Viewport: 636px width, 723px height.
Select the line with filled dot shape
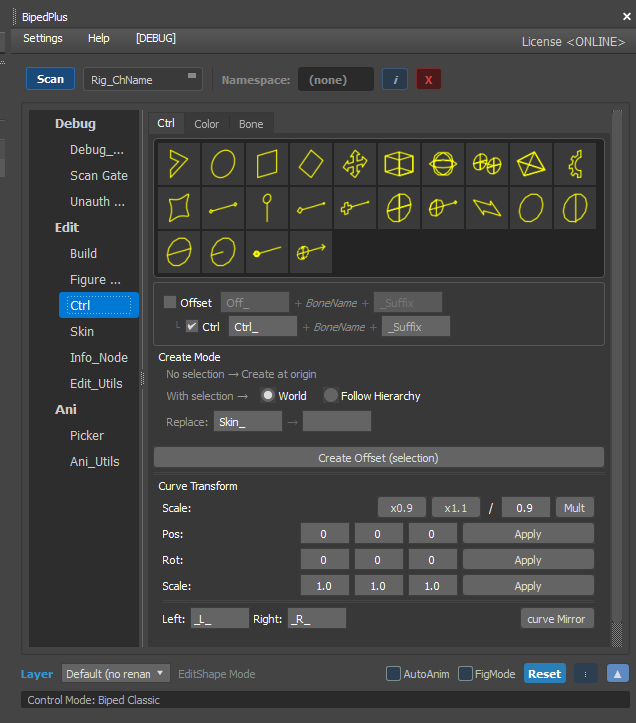[x=267, y=252]
